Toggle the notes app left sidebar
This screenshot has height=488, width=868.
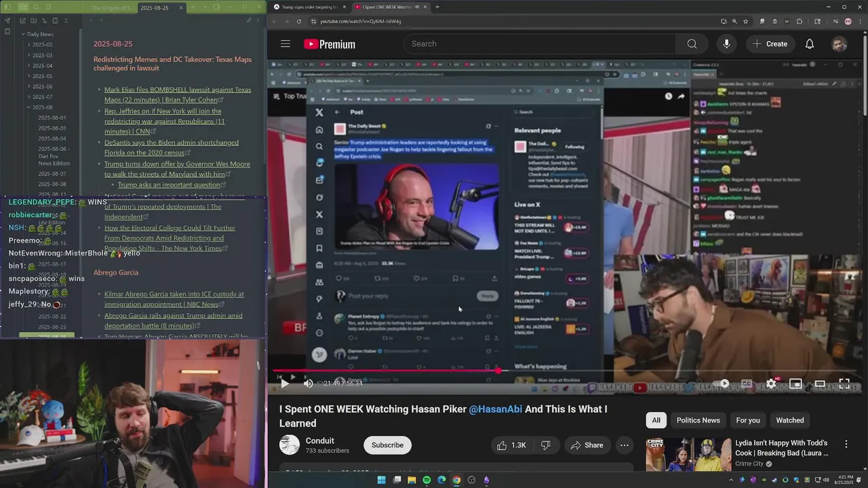(7, 7)
